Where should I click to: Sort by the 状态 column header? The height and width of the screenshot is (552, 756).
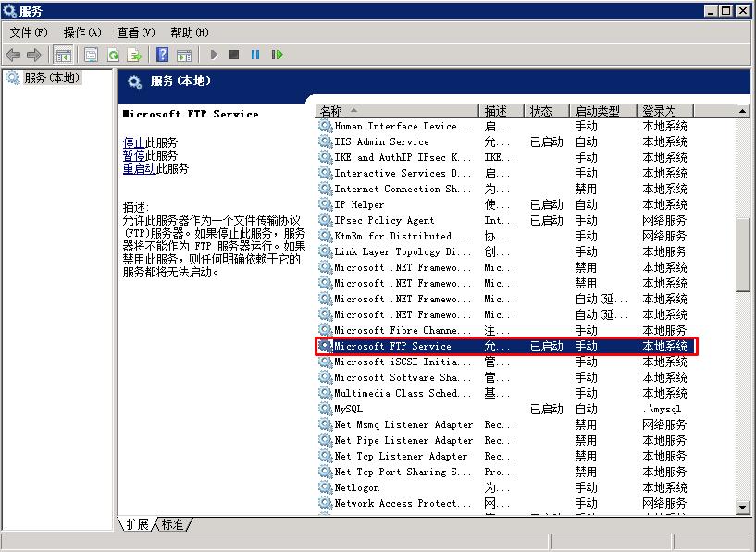(547, 111)
